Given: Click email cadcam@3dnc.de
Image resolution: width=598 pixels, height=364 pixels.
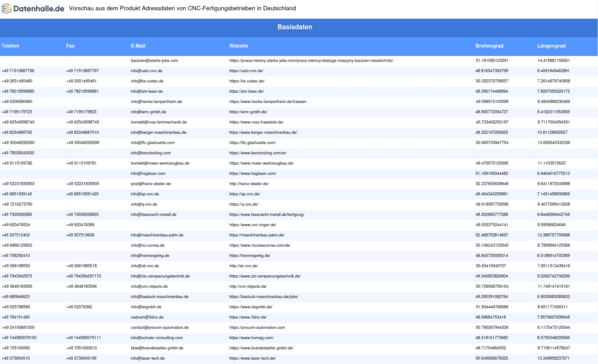Looking at the screenshot, I should click(147, 317).
